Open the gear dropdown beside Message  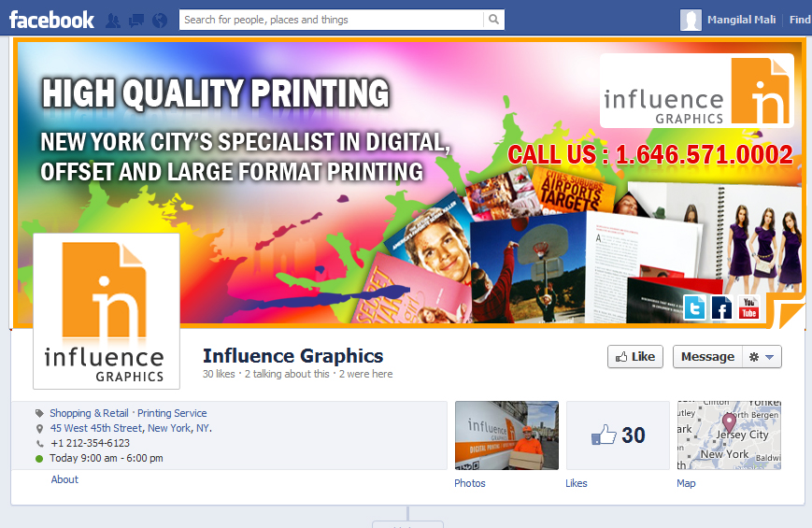762,357
